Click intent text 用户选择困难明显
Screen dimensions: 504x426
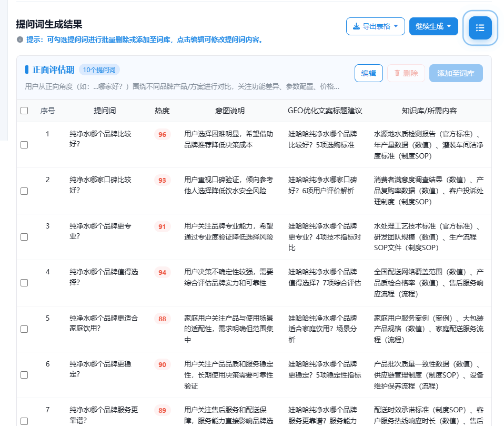(211, 134)
